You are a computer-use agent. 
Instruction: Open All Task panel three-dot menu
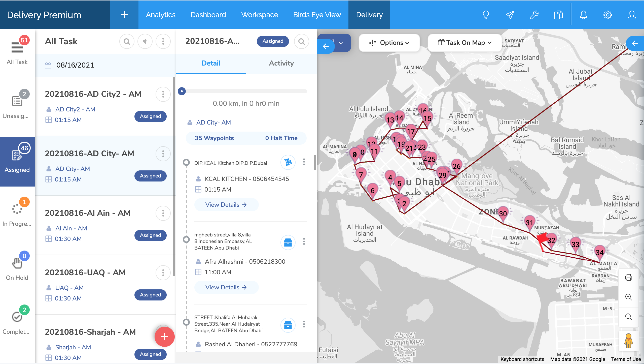click(x=163, y=41)
